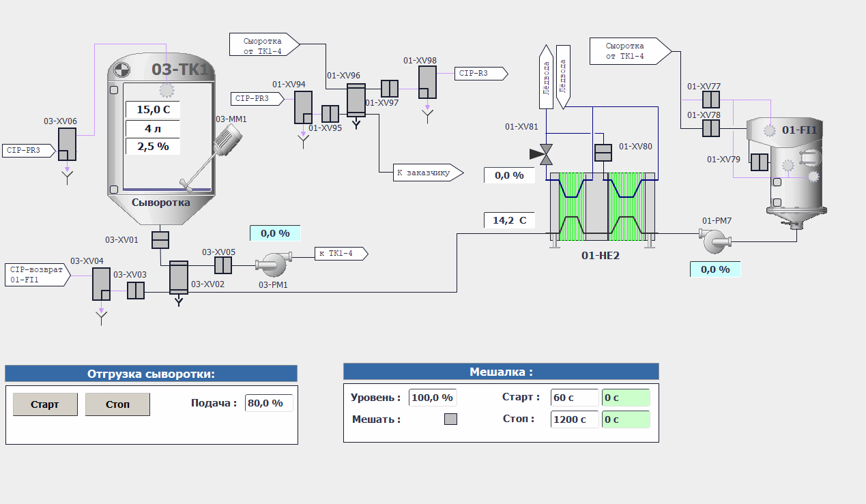Select valve 01-XV80 above heat exchanger
The height and width of the screenshot is (504, 866).
(603, 153)
